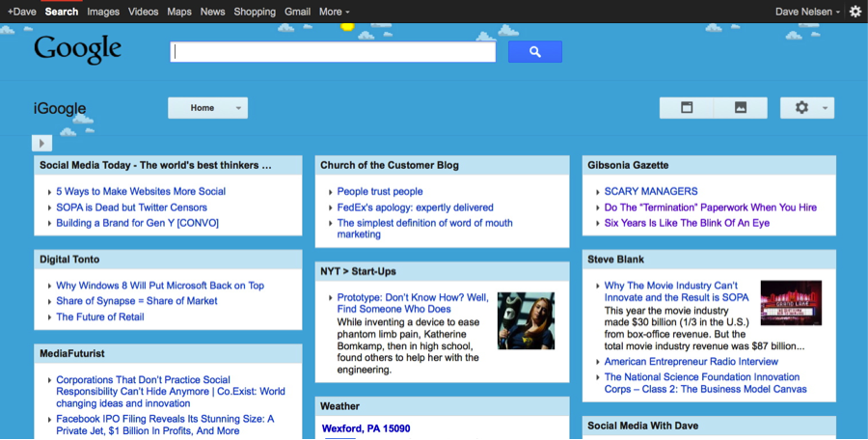Expand 'Why Windows 8 Will Put' arrow
Image resolution: width=868 pixels, height=440 pixels.
pos(49,287)
